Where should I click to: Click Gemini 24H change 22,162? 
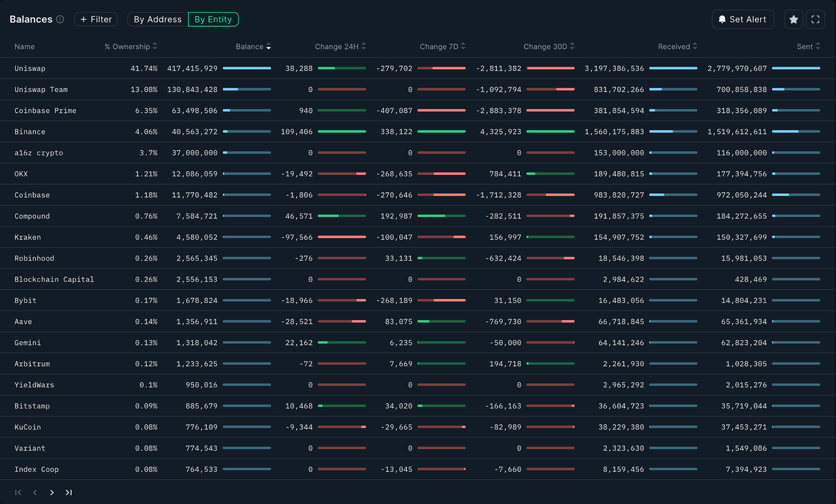[x=299, y=343]
